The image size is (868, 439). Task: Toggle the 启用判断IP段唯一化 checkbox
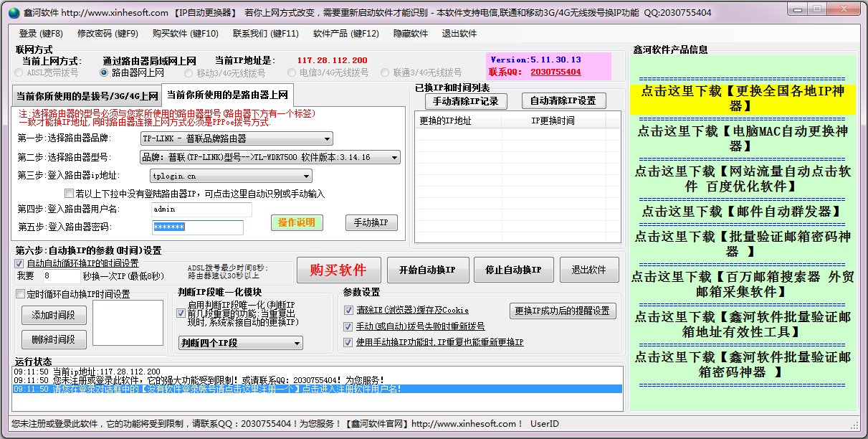pos(181,313)
